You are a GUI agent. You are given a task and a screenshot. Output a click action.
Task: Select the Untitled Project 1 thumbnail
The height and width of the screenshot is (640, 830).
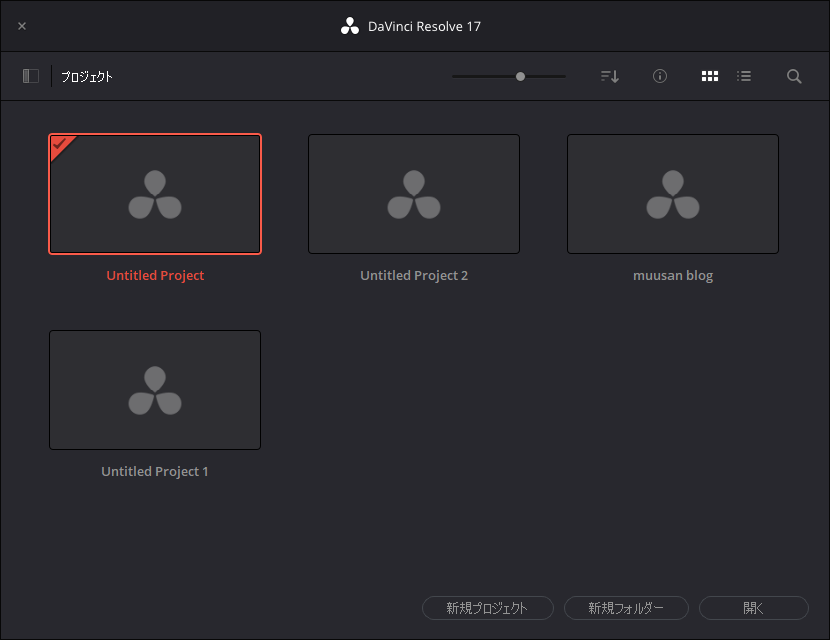pos(155,390)
